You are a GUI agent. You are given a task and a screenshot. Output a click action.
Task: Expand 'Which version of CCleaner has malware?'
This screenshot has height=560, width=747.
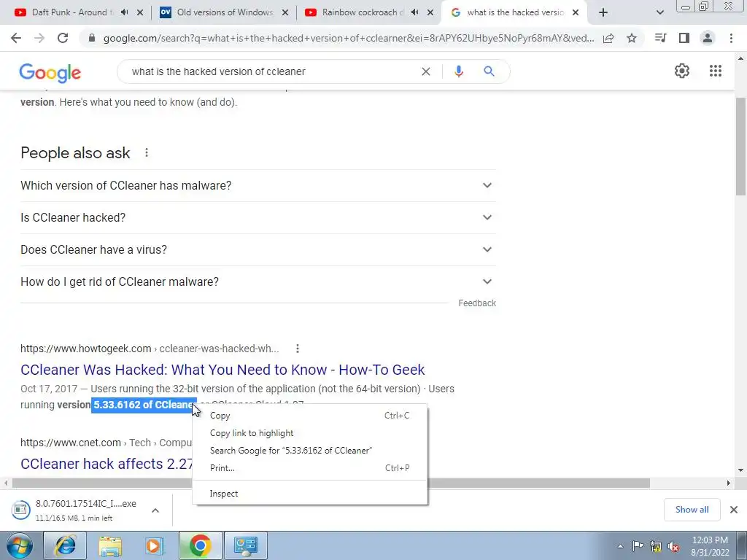coord(258,185)
